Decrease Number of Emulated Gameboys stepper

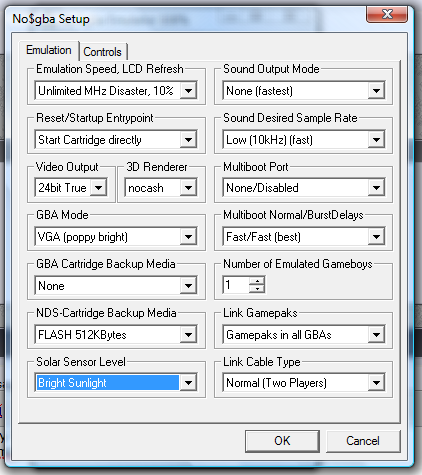tap(257, 289)
